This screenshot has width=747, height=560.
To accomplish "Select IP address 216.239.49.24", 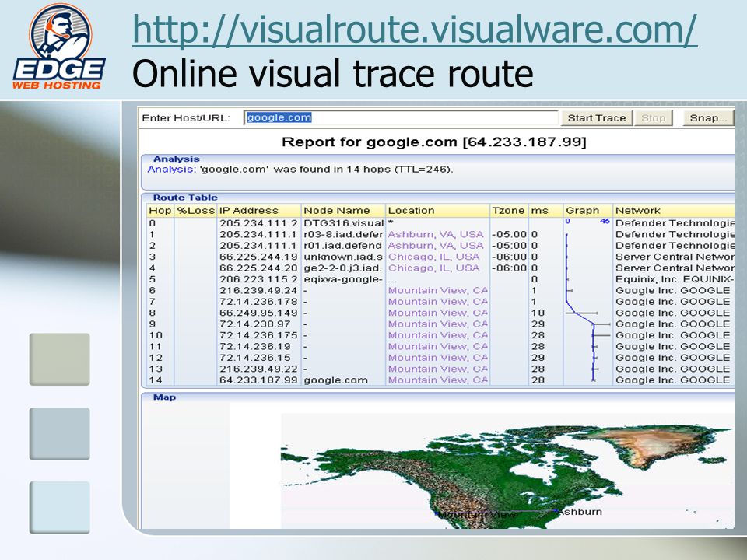I will (258, 290).
